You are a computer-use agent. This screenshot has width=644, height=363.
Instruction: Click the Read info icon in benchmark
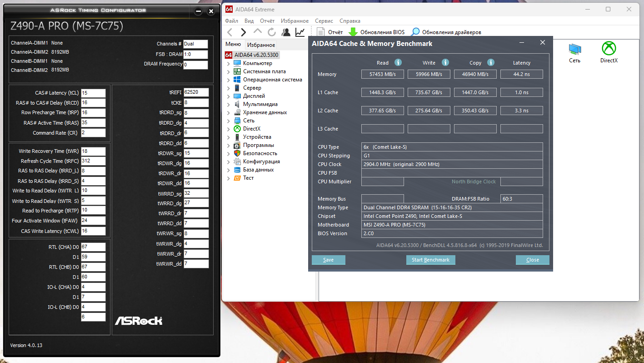pyautogui.click(x=398, y=63)
